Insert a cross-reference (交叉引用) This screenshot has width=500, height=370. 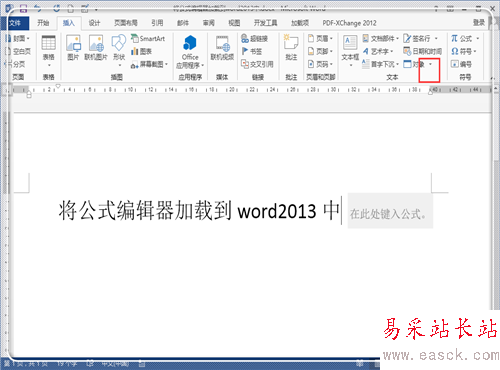(x=257, y=64)
